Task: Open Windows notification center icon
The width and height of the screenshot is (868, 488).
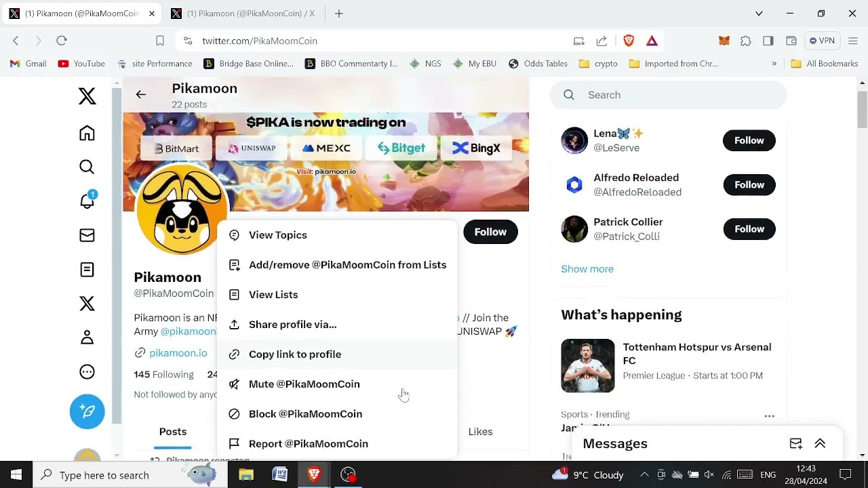Action: [x=846, y=474]
